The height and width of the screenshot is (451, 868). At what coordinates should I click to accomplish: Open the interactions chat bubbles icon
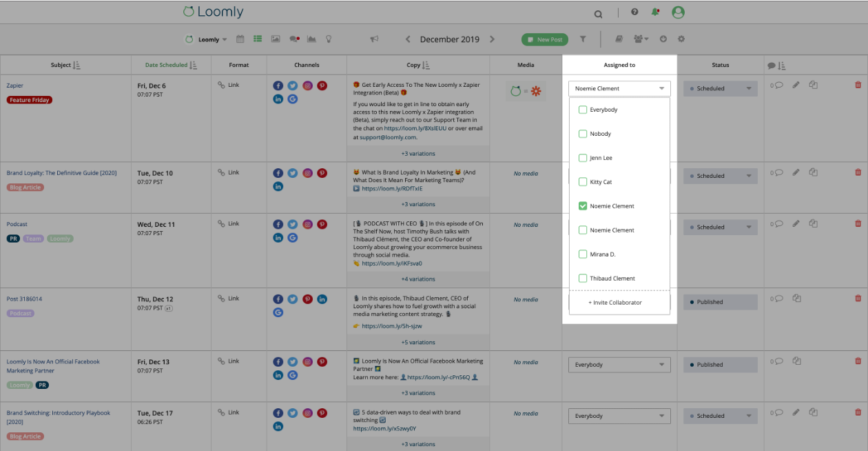coord(294,39)
